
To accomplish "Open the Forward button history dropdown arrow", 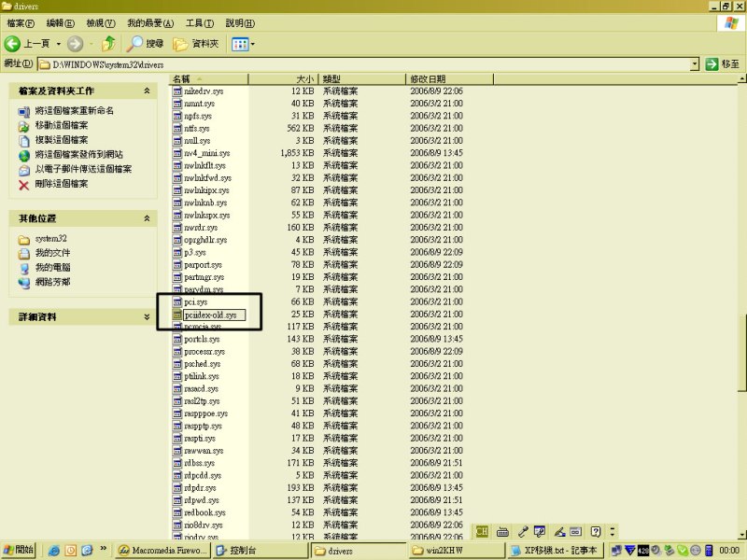I will [91, 44].
